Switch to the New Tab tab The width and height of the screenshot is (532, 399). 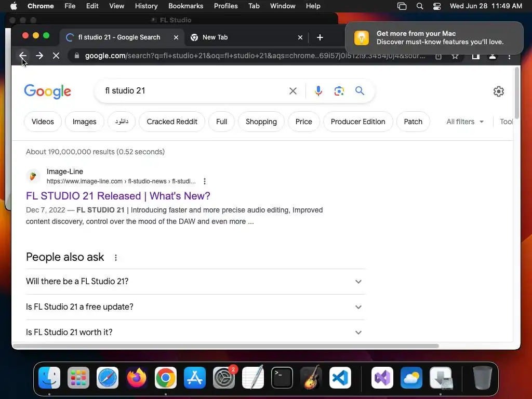coord(247,37)
